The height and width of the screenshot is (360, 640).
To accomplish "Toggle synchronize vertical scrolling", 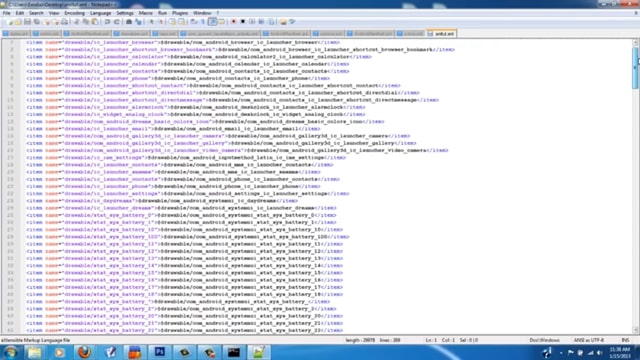I will pos(172,22).
